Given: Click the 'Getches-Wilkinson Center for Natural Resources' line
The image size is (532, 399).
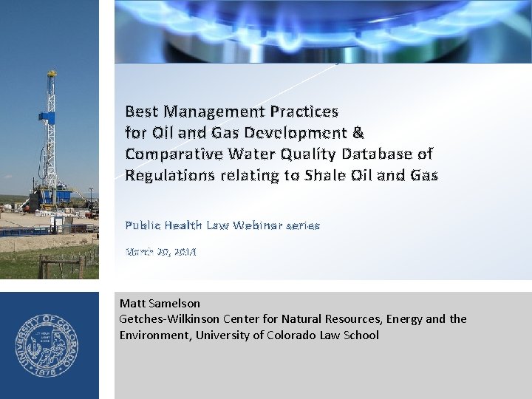Looking at the screenshot, I should pos(293,319).
